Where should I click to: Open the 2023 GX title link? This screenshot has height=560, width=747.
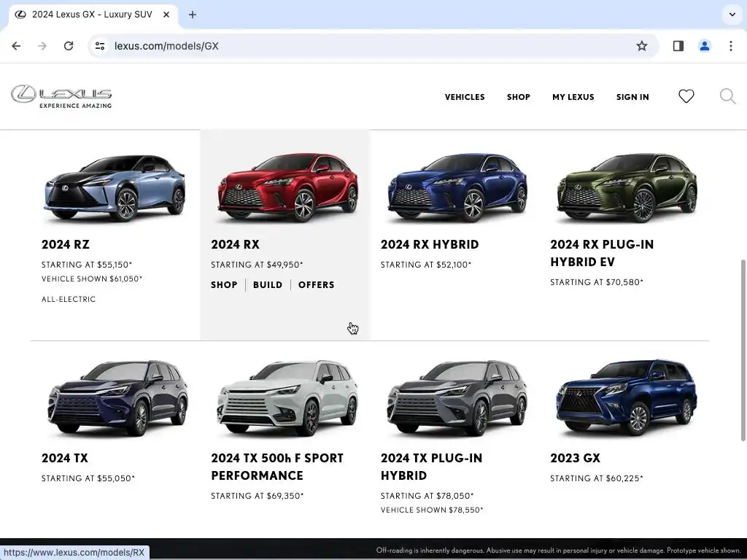[575, 458]
